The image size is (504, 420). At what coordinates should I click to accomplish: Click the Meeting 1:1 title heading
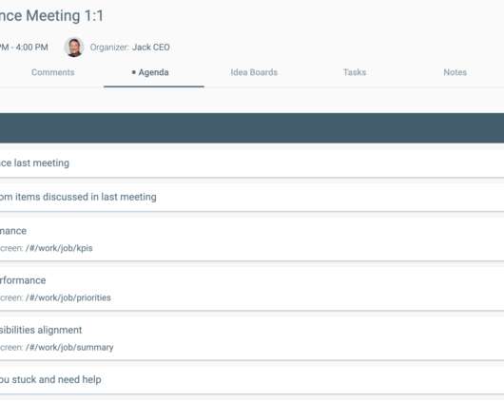[51, 16]
